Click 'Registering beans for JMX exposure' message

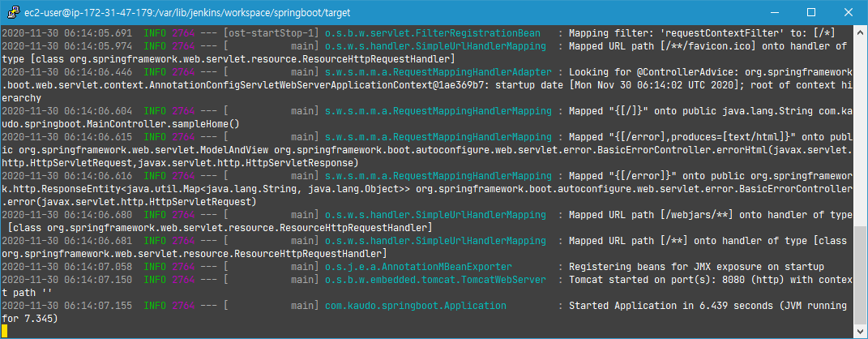pos(696,267)
